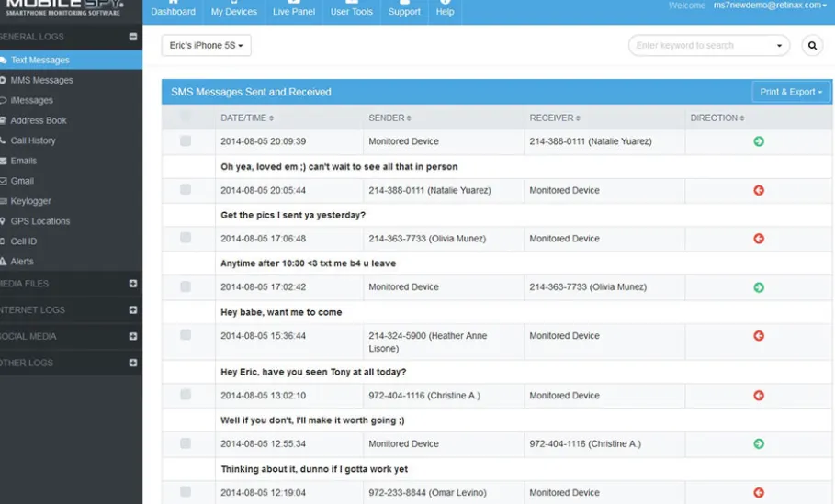Click red incoming arrow for 17:06:48 message
This screenshot has height=504, width=835.
(x=759, y=239)
